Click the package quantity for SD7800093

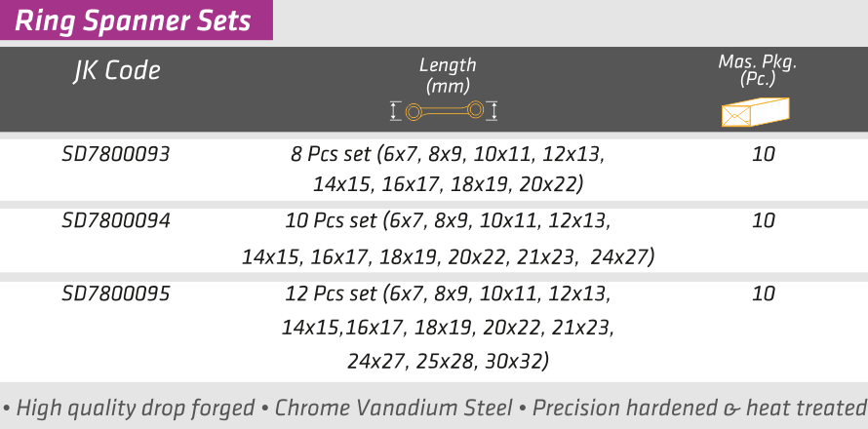point(764,154)
